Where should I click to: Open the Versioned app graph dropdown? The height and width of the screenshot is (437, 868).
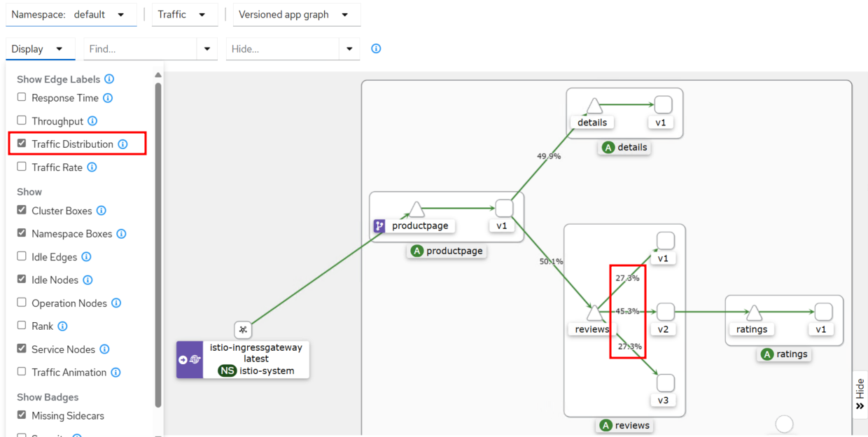pyautogui.click(x=297, y=14)
